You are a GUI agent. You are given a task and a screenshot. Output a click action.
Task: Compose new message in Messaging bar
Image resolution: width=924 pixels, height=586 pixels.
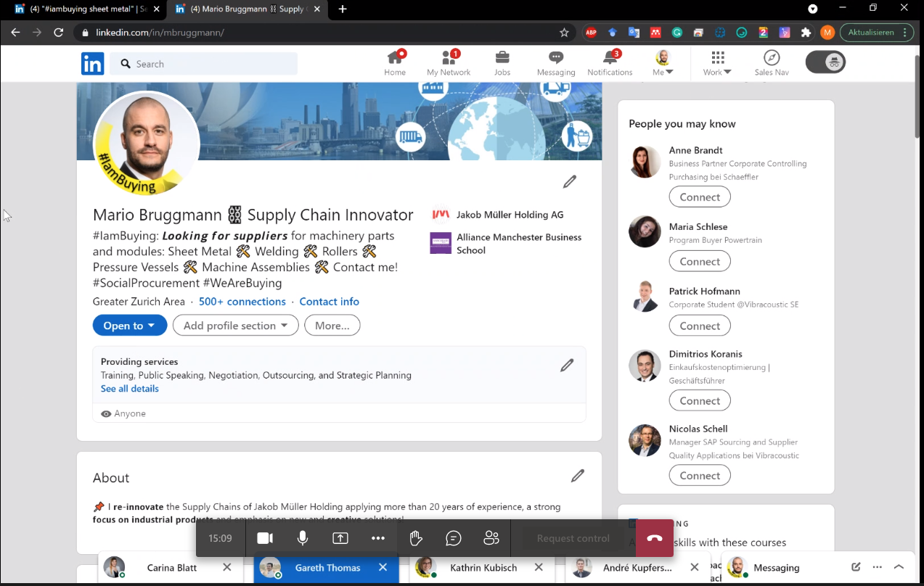pyautogui.click(x=856, y=567)
